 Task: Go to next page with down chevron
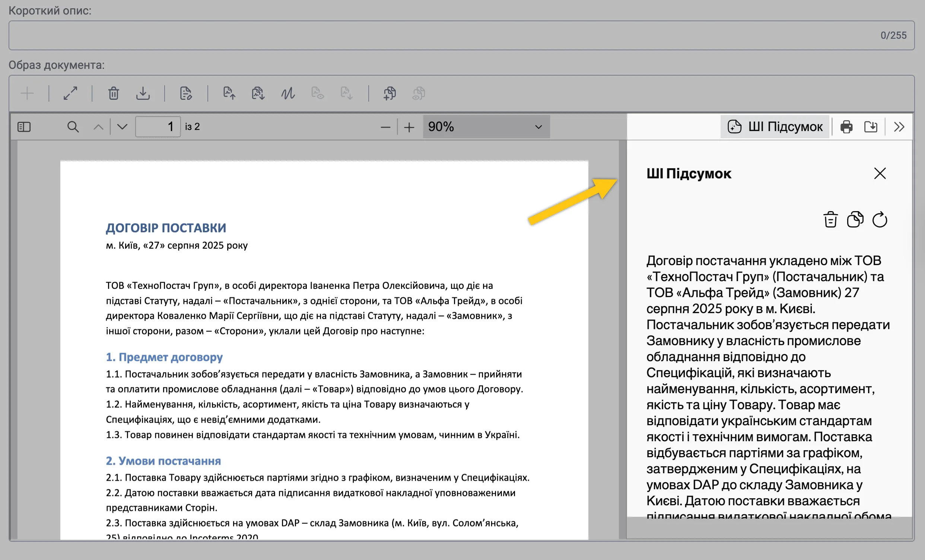pos(122,127)
